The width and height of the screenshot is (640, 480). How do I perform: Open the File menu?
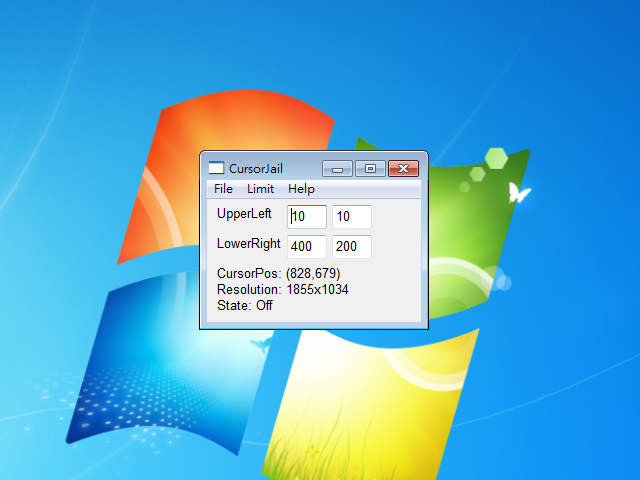pyautogui.click(x=223, y=189)
